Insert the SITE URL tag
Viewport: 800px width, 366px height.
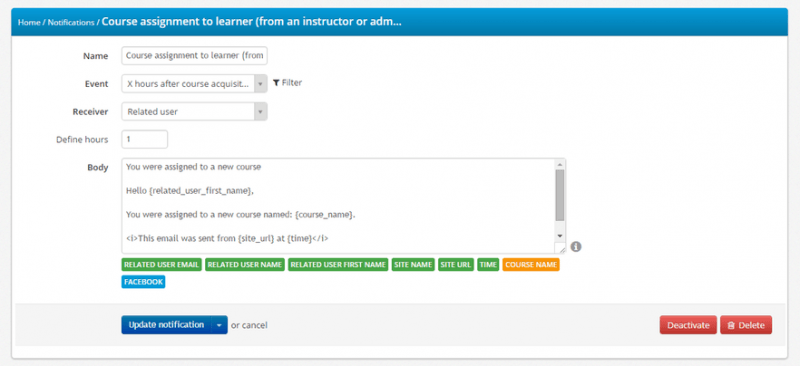(x=456, y=265)
